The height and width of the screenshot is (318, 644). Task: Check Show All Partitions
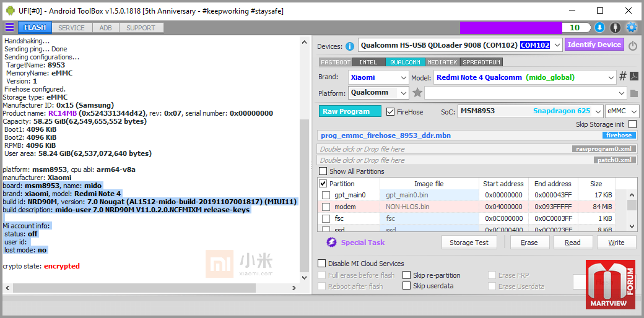coord(323,171)
